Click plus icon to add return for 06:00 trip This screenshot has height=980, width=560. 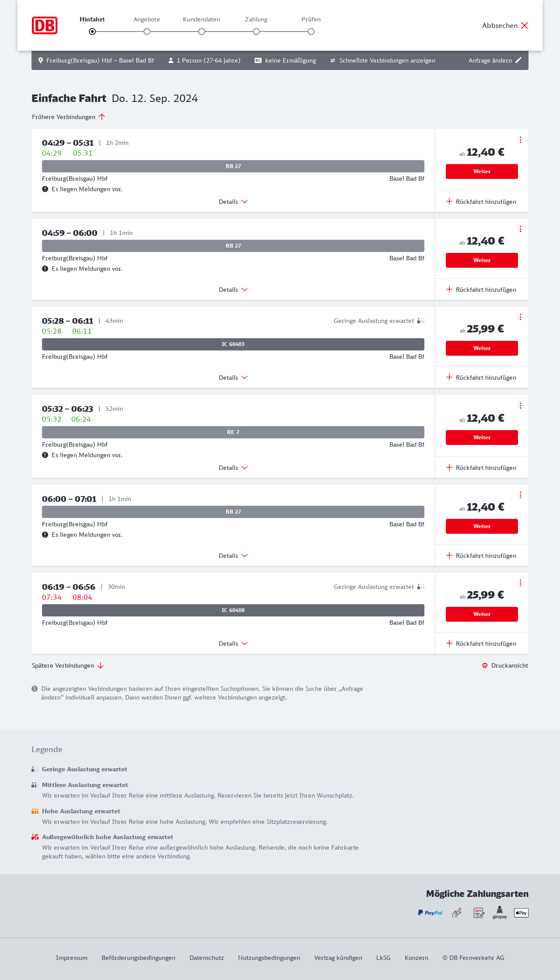point(449,555)
